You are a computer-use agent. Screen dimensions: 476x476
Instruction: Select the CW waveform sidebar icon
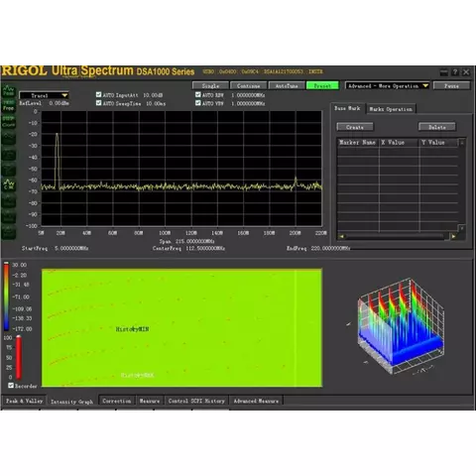(9, 184)
